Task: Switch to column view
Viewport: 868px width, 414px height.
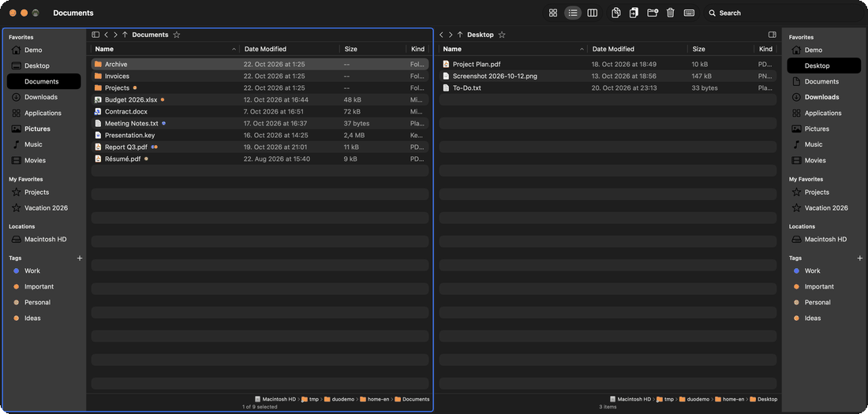Action: tap(593, 13)
